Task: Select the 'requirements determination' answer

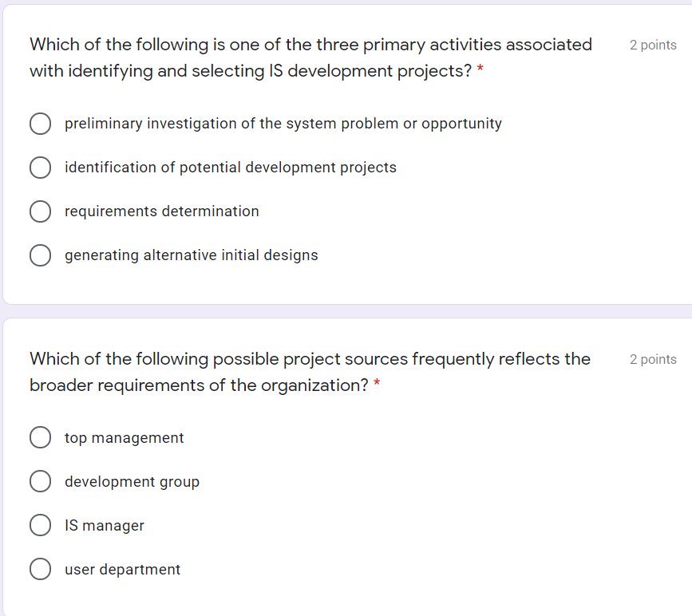Action: [x=40, y=211]
